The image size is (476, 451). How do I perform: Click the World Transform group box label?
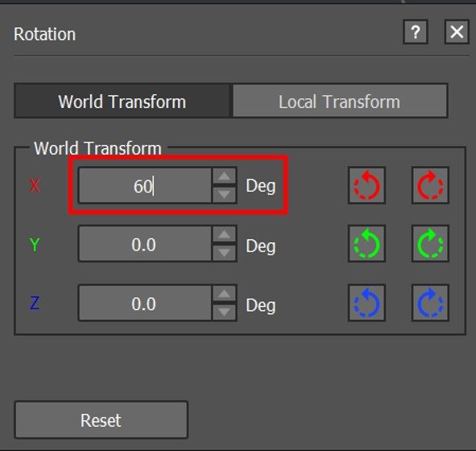point(97,148)
